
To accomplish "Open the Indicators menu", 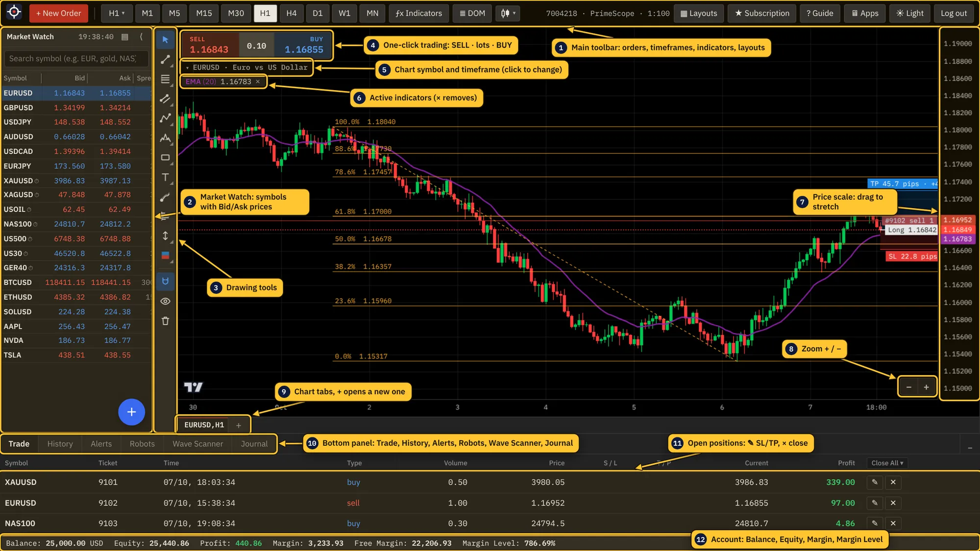I will pyautogui.click(x=419, y=13).
